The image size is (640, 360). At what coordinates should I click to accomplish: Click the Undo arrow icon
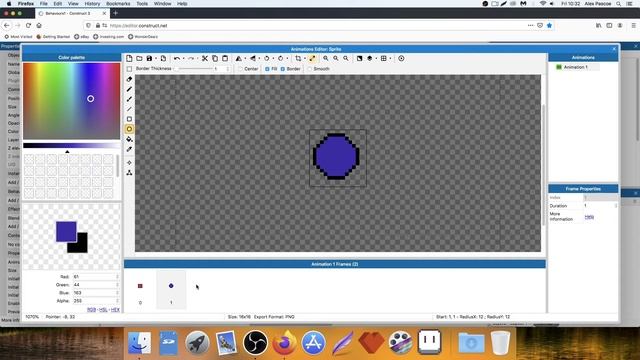tap(177, 58)
